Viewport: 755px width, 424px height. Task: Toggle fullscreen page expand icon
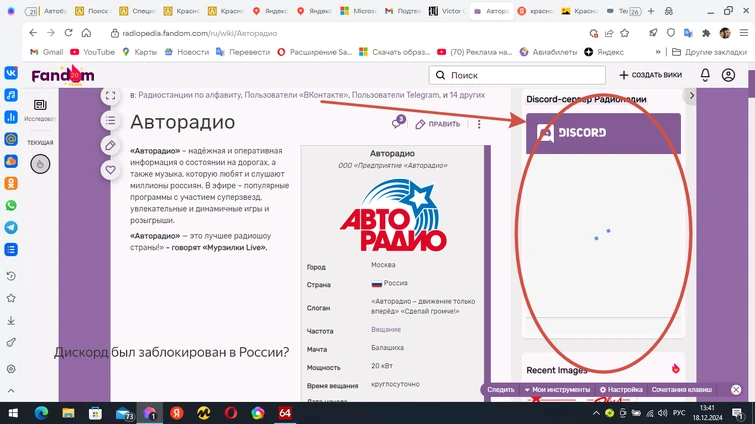[x=110, y=95]
